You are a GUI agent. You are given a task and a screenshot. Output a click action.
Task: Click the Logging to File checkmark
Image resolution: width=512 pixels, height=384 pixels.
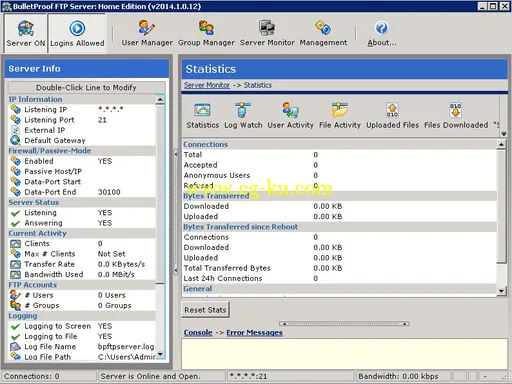[x=15, y=337]
